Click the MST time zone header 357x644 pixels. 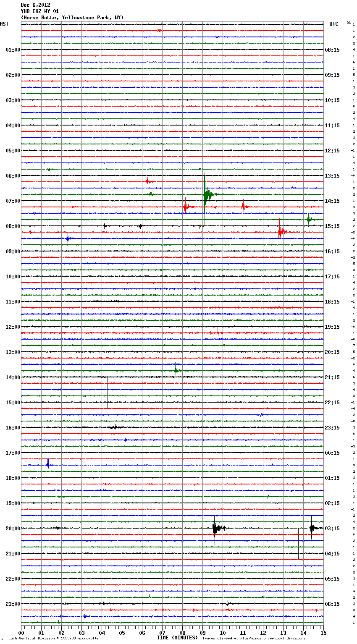[4, 24]
